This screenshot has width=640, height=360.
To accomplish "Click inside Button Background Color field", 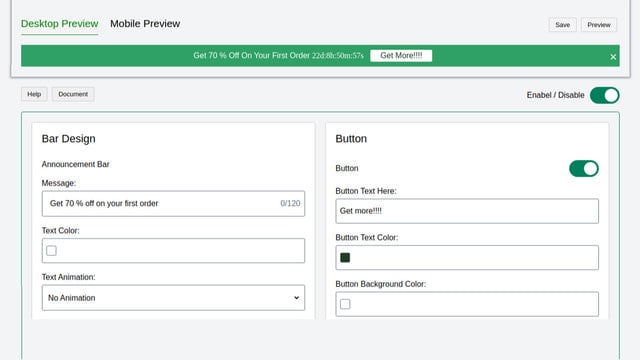I will click(467, 304).
